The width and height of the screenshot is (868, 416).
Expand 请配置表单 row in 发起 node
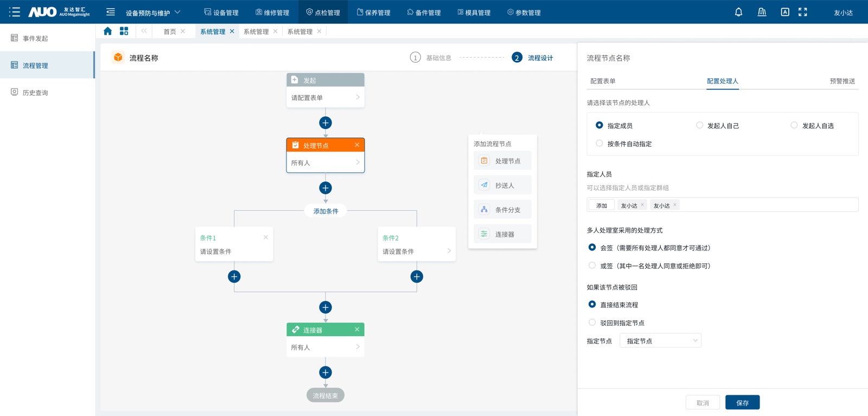click(325, 97)
